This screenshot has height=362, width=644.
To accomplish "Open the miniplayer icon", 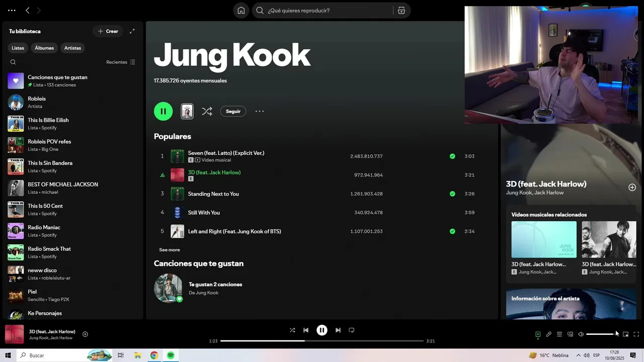I will 625,334.
